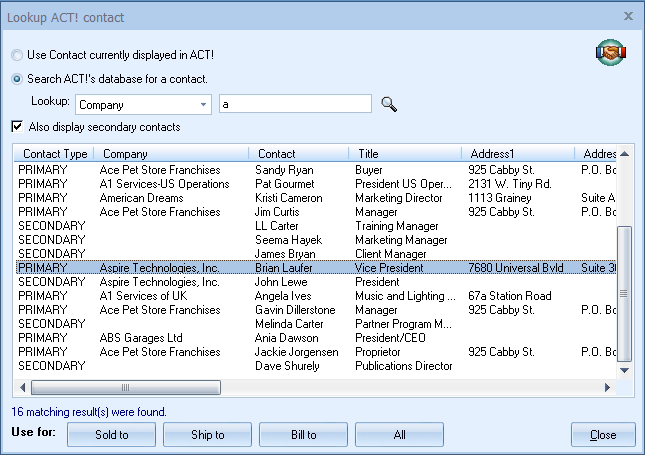Sort by the Contact Type column header
This screenshot has width=645, height=455.
coord(55,154)
